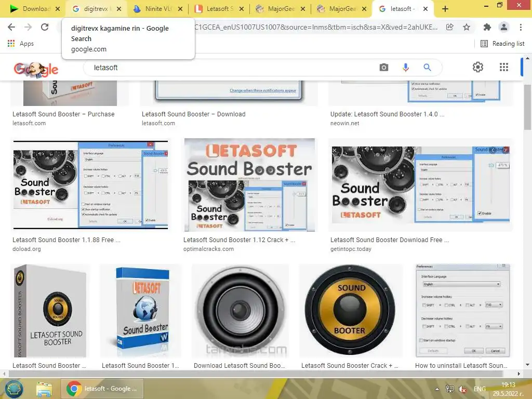The image size is (532, 399).
Task: Click the Google doodle logo
Action: point(36,69)
